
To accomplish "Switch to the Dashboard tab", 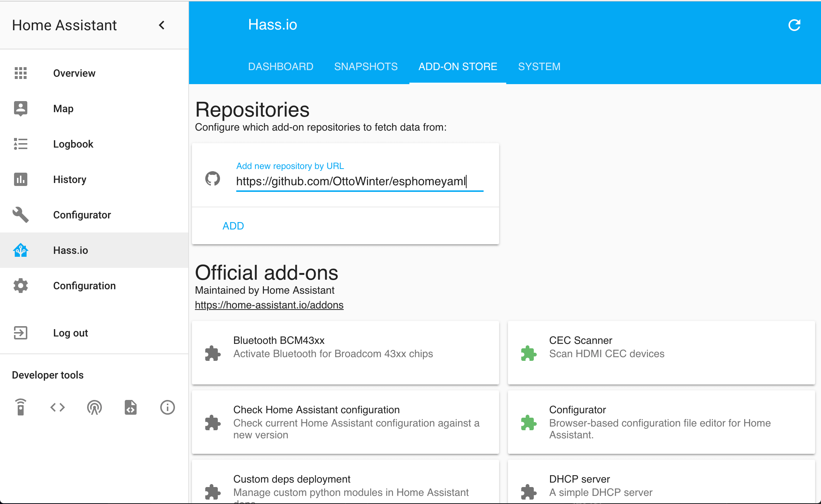I will 281,66.
